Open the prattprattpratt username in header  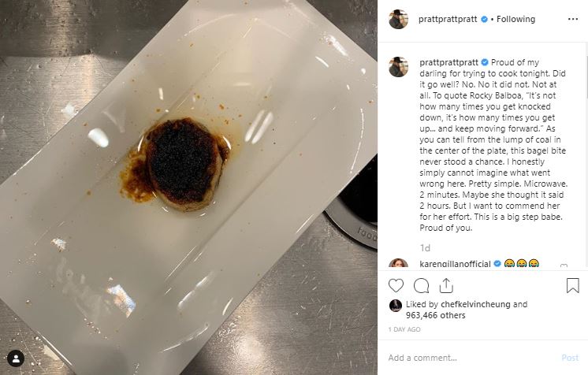tap(448, 19)
